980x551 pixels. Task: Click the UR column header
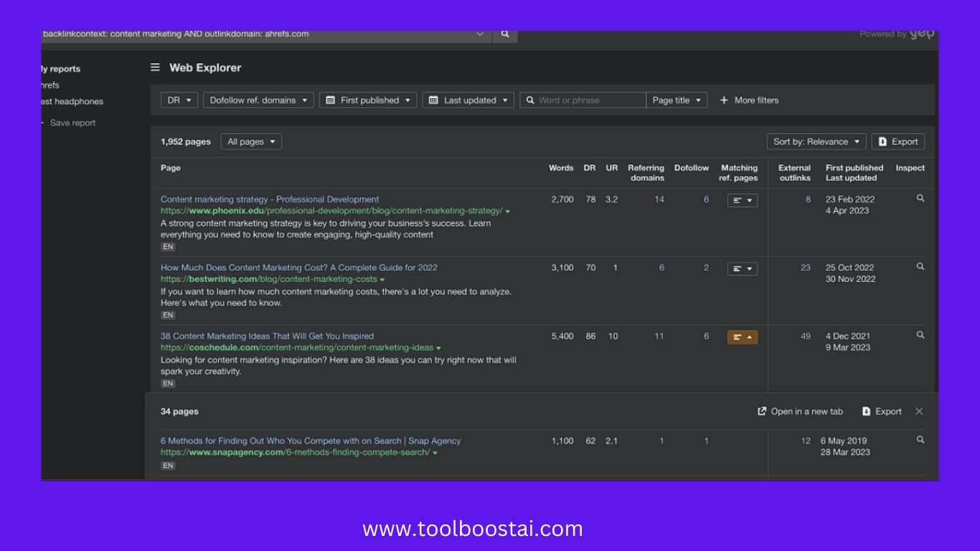(611, 168)
